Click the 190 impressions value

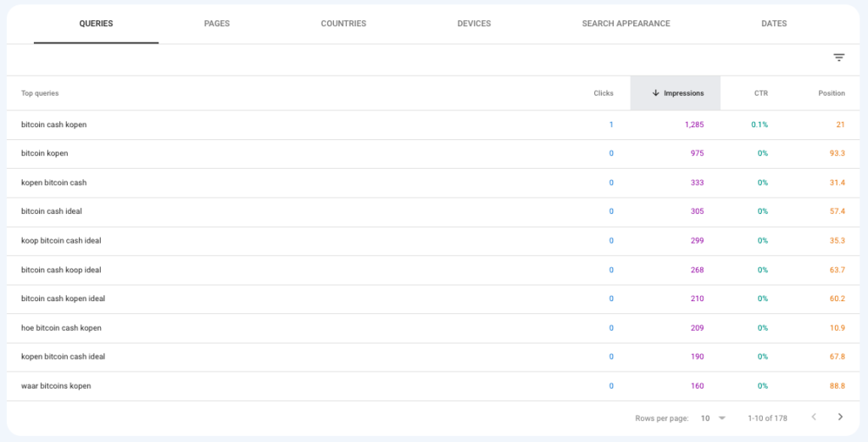[x=697, y=356]
